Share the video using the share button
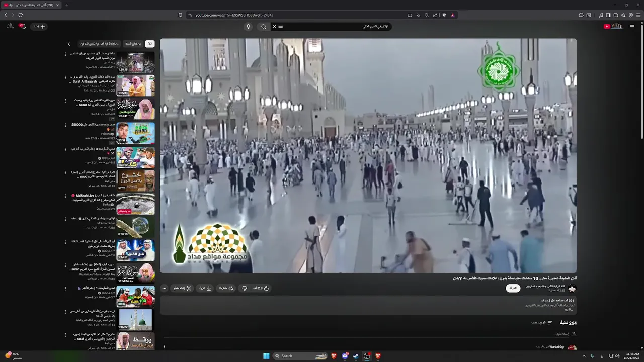The height and width of the screenshot is (362, 644). (x=226, y=288)
